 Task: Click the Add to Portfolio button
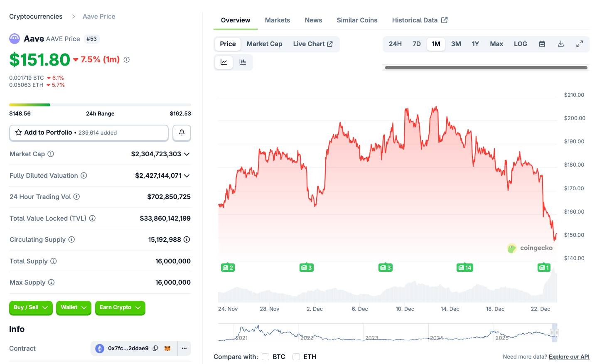(89, 133)
